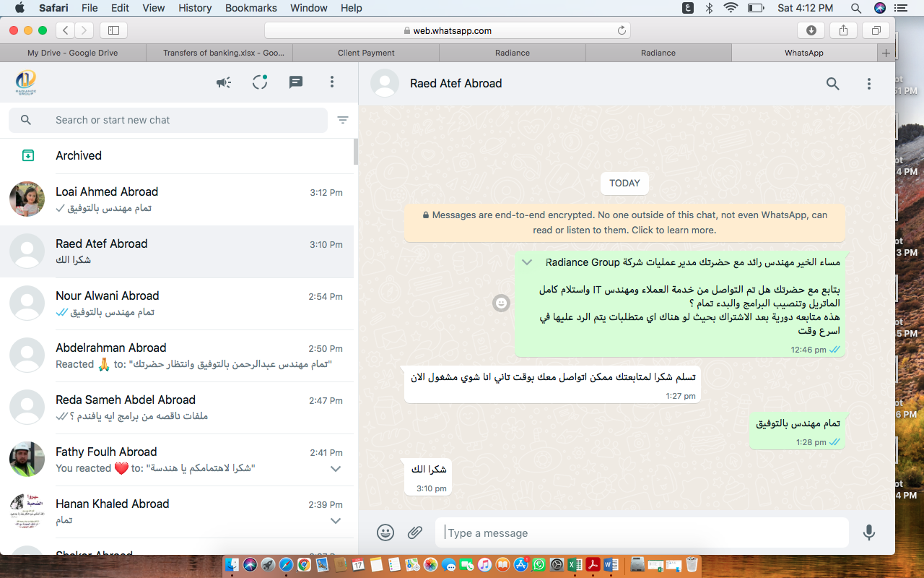Click the TODAY date label

624,184
